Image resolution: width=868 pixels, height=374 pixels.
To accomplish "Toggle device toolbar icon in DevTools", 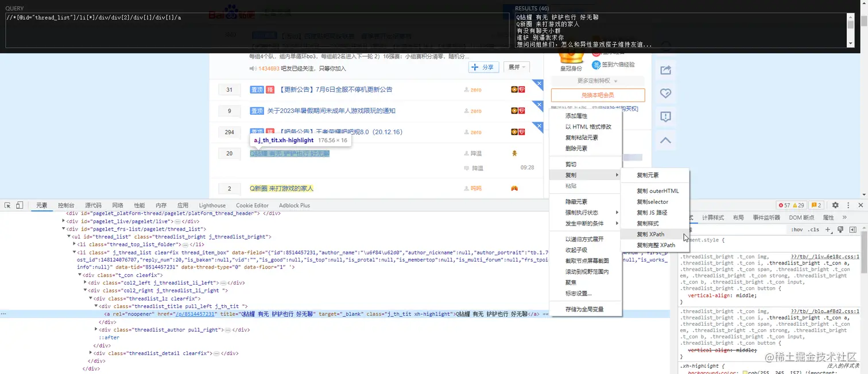I will [20, 205].
